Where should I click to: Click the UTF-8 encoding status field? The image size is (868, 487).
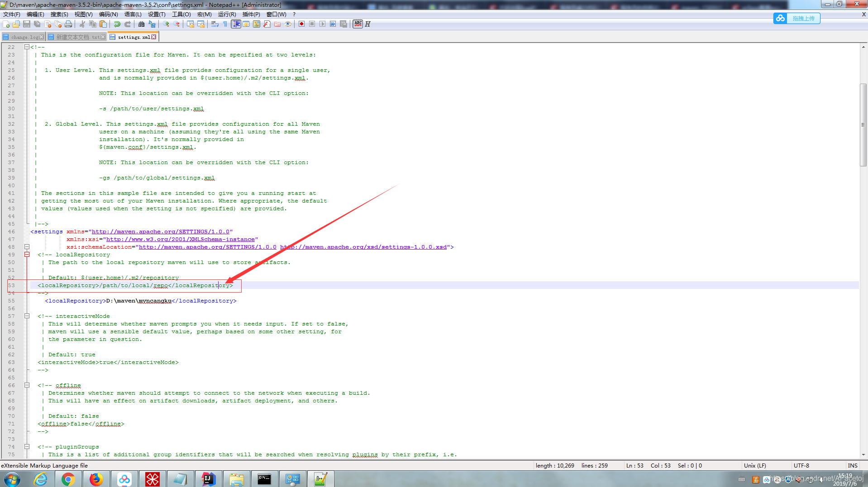[801, 466]
